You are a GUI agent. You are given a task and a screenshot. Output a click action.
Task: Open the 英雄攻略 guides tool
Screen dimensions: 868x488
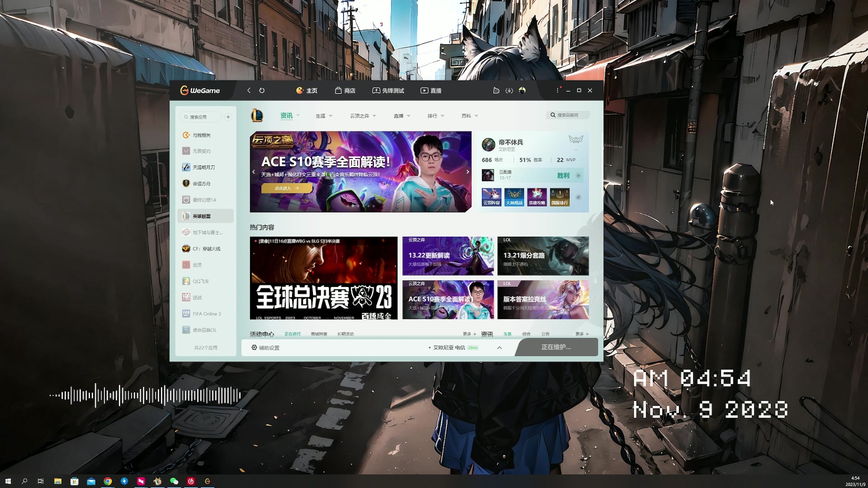coord(536,197)
